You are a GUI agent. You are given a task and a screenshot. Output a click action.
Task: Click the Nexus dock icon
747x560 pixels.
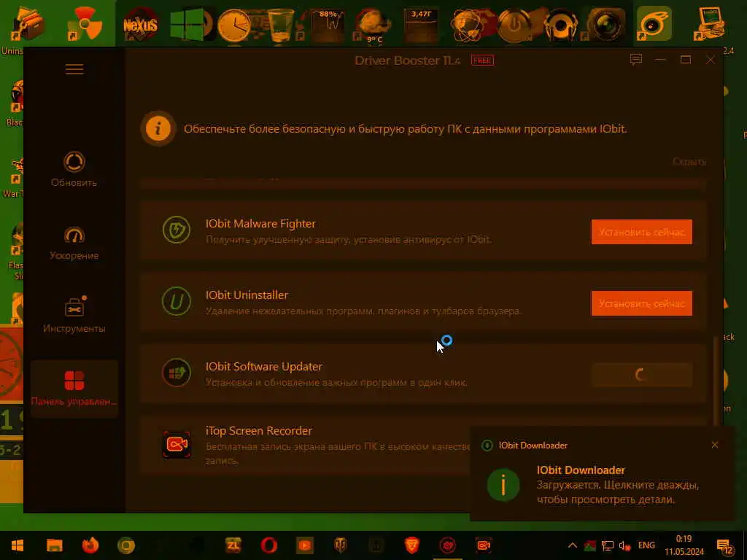[x=140, y=24]
